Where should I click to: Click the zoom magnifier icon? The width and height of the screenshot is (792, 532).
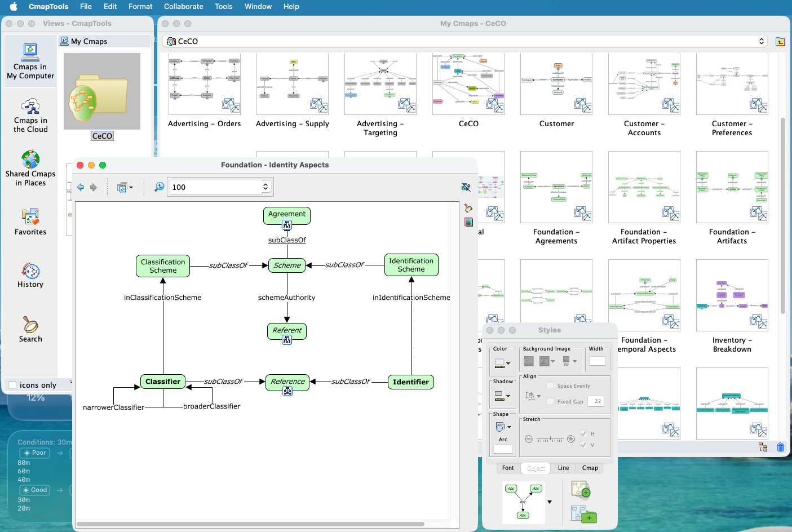160,187
